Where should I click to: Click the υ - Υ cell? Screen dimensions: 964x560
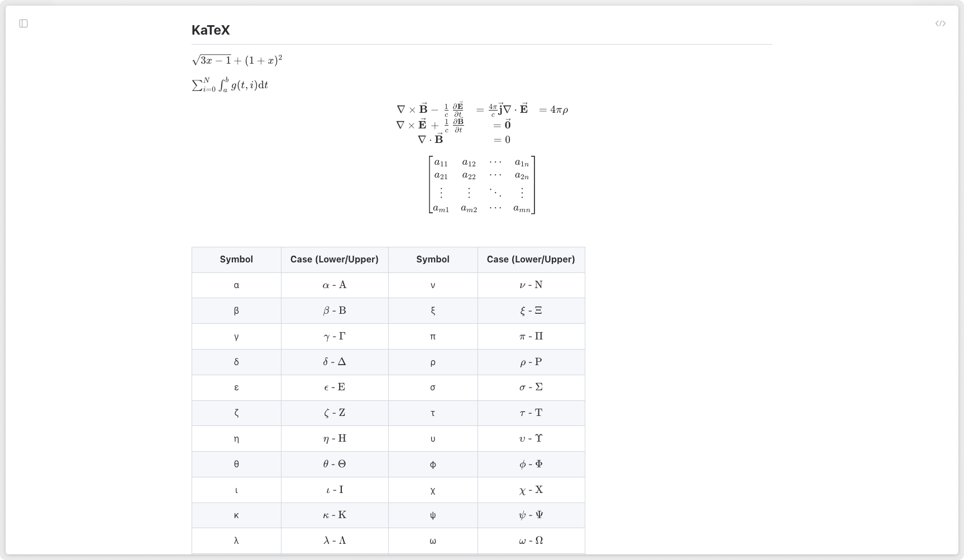[531, 439]
